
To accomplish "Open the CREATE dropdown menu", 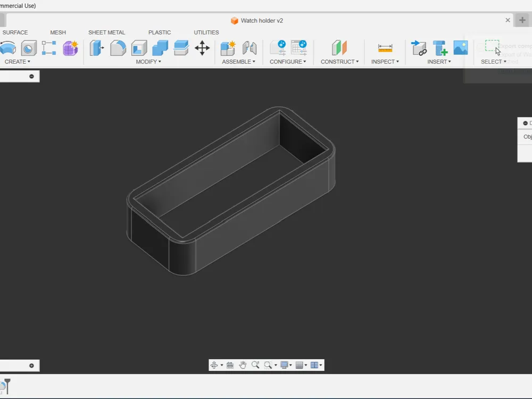I will pos(18,62).
